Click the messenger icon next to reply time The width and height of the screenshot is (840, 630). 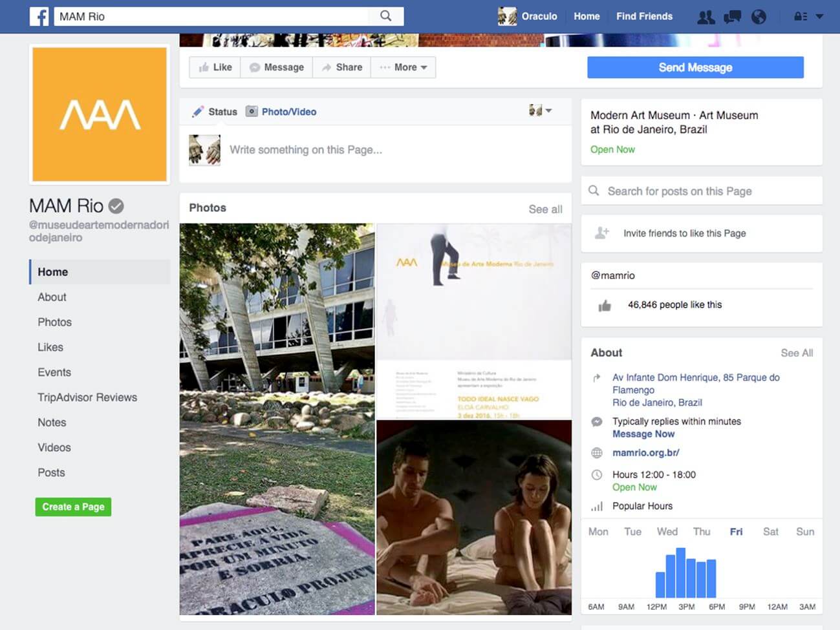(x=597, y=422)
